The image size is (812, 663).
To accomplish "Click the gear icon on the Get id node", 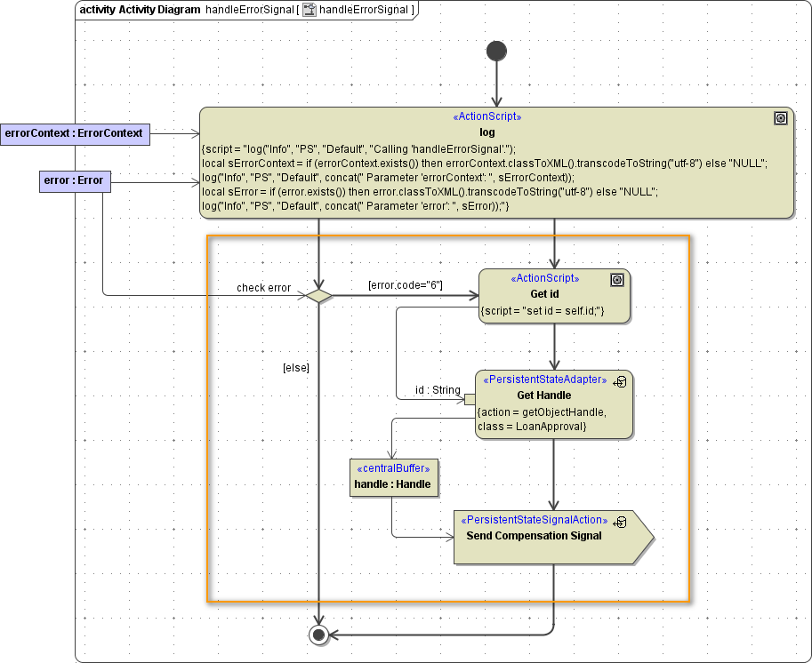I will tap(617, 279).
